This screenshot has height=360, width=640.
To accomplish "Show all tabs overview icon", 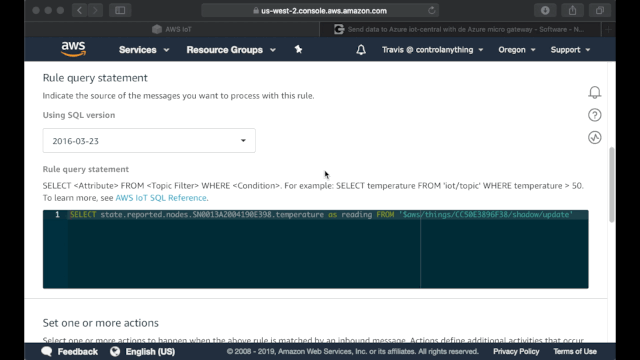I will [600, 11].
